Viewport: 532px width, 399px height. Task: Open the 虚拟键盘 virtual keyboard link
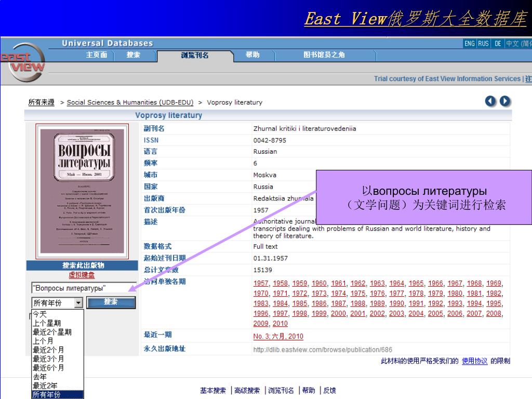tap(82, 275)
